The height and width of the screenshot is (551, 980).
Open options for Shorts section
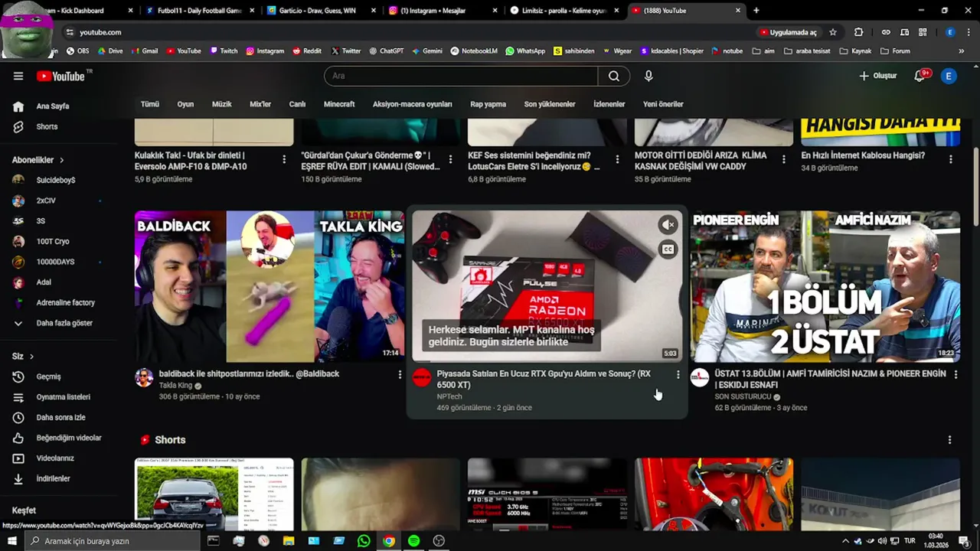coord(949,440)
